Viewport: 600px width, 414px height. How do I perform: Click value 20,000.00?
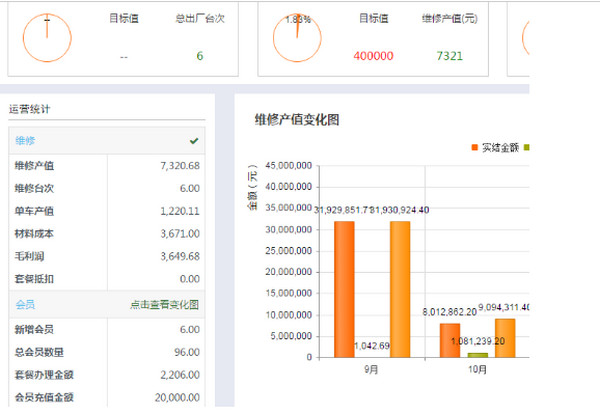(177, 397)
